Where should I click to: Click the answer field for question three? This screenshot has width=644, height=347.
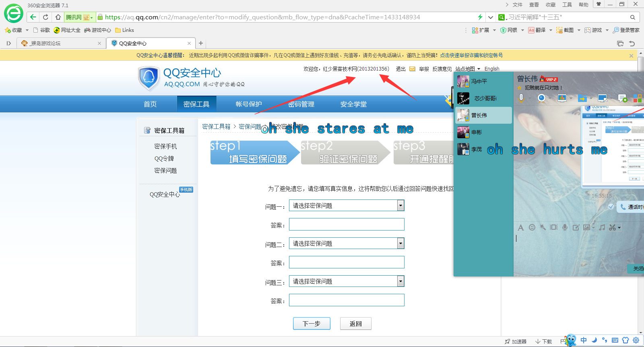(347, 300)
